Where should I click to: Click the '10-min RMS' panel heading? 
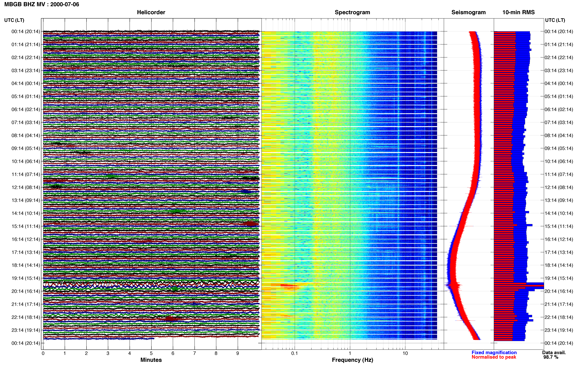coord(518,12)
